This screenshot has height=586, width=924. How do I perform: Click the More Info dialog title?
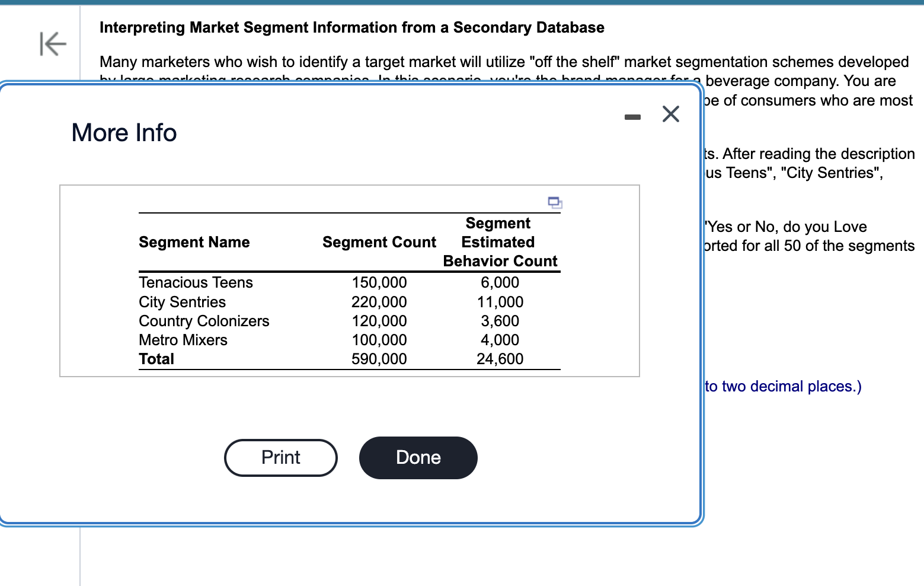point(123,132)
